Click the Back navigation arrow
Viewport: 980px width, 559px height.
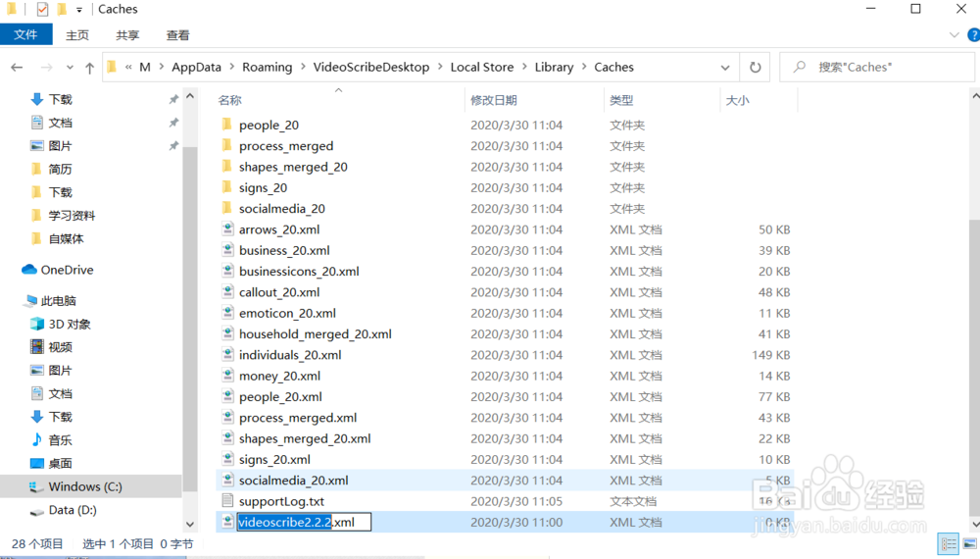(17, 67)
